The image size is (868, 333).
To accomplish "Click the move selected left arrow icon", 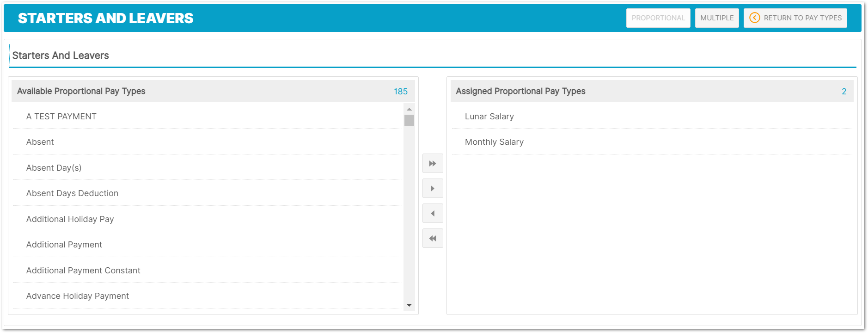I will pyautogui.click(x=433, y=213).
